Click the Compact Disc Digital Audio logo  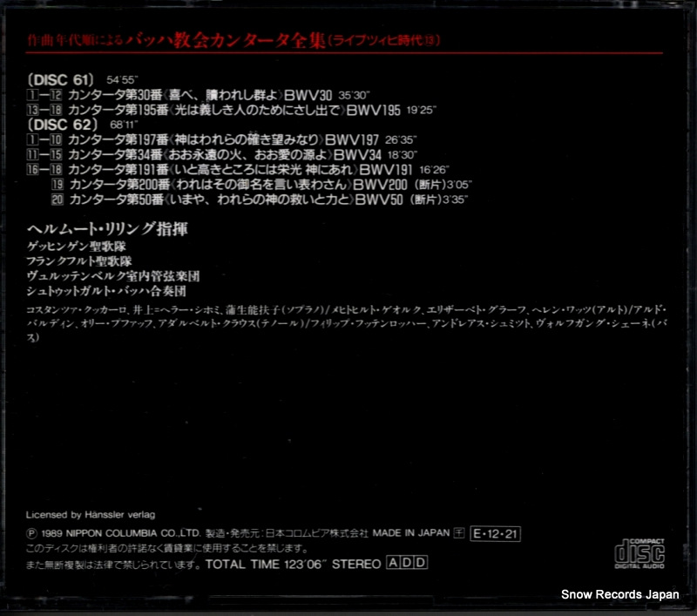point(639,553)
